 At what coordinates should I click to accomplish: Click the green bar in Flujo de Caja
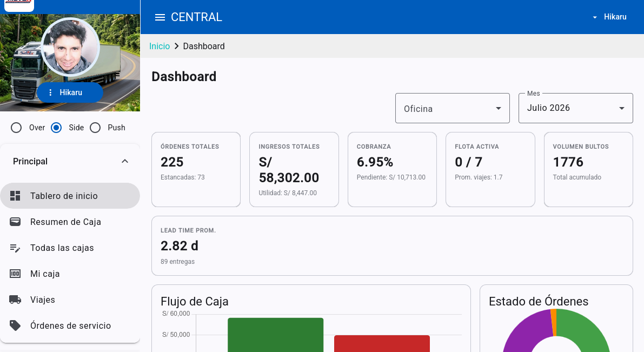click(x=276, y=335)
